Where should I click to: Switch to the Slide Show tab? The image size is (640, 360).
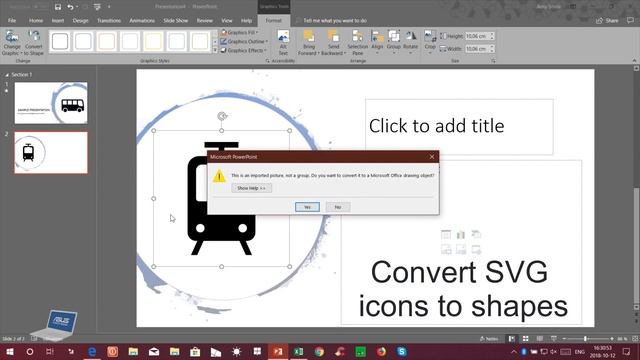(176, 20)
